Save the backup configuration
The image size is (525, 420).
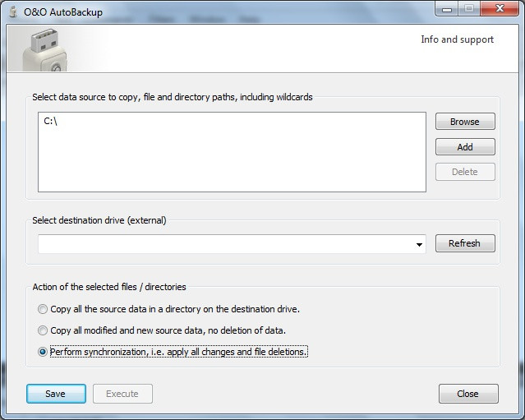(56, 394)
